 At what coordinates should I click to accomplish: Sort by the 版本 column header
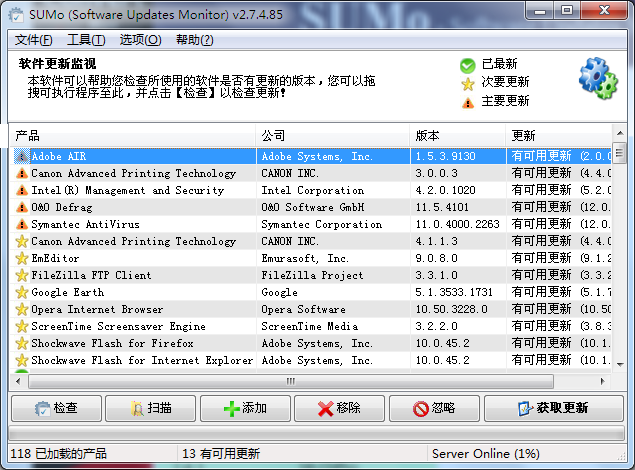pyautogui.click(x=458, y=136)
